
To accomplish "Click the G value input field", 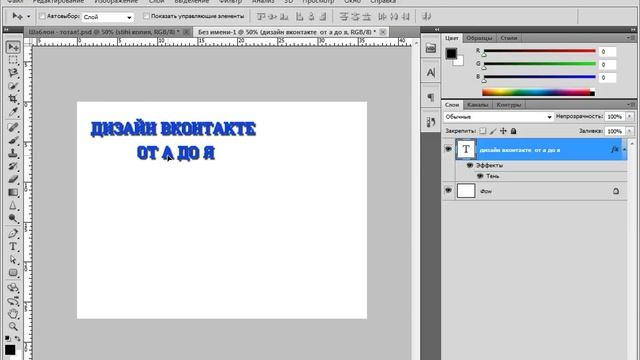I will pos(607,64).
